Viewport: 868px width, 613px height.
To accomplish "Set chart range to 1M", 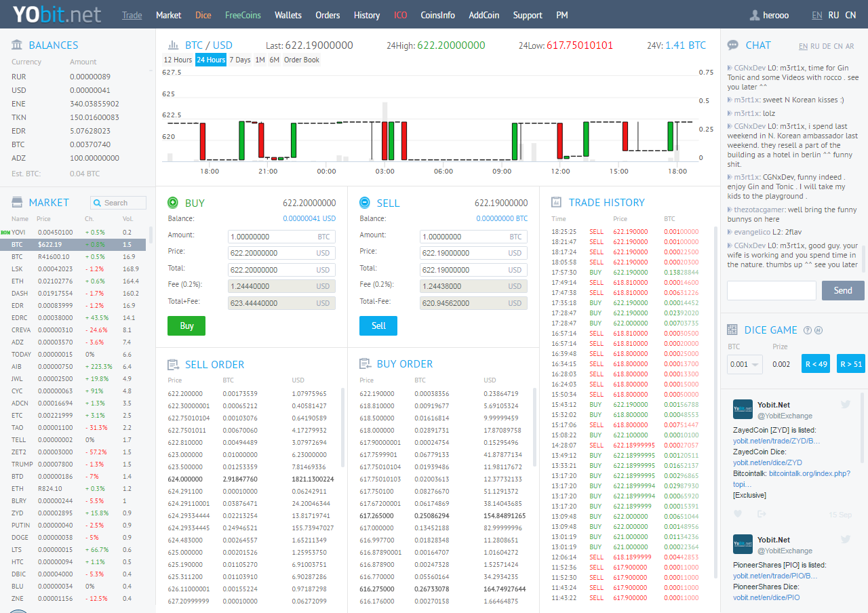I will [x=260, y=60].
